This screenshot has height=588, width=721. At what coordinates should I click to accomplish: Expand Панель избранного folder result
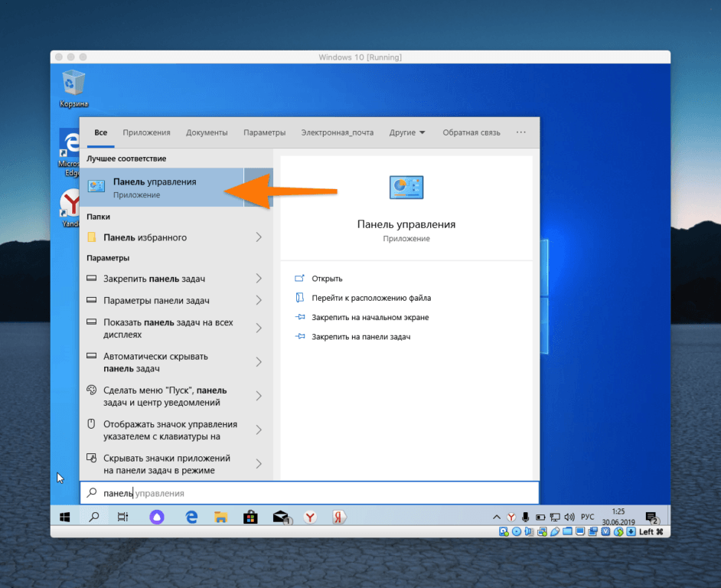259,237
